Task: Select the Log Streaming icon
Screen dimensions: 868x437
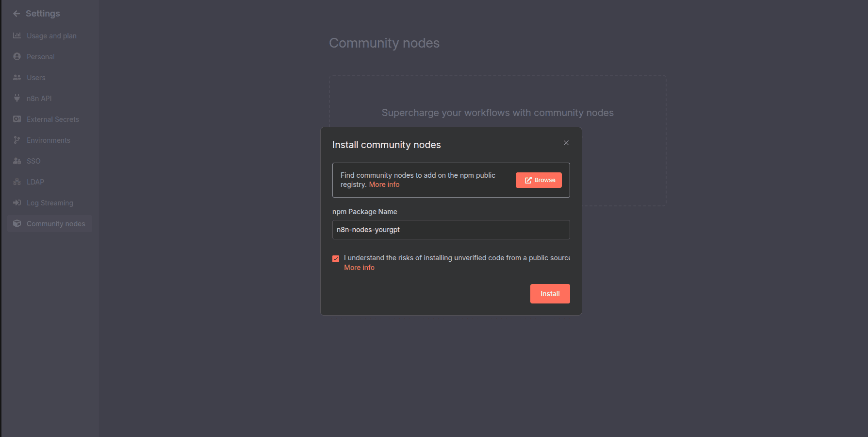Action: 17,202
